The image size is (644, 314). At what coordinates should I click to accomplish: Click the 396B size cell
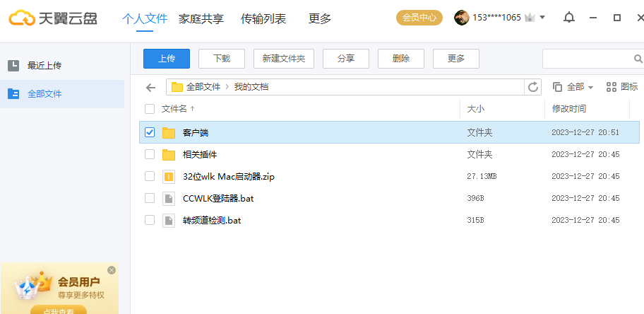tap(475, 198)
